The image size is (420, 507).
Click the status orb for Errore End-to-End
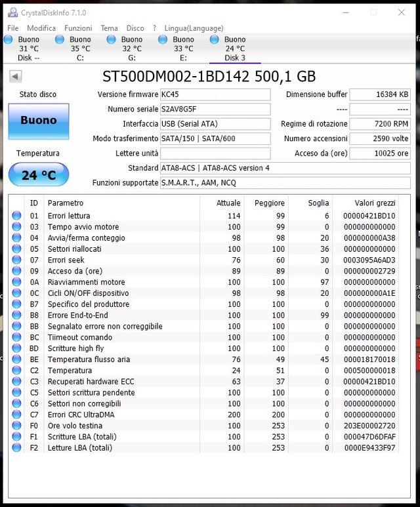16,315
